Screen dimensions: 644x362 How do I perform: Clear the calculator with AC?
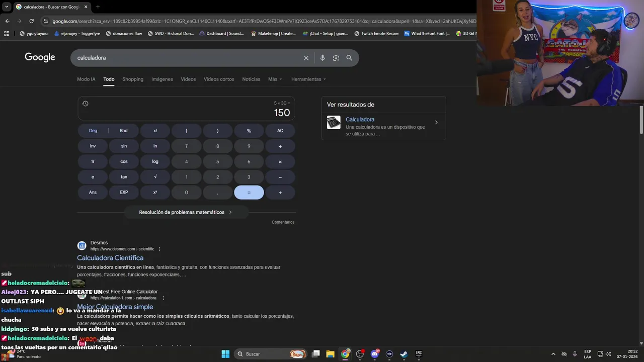point(280,131)
